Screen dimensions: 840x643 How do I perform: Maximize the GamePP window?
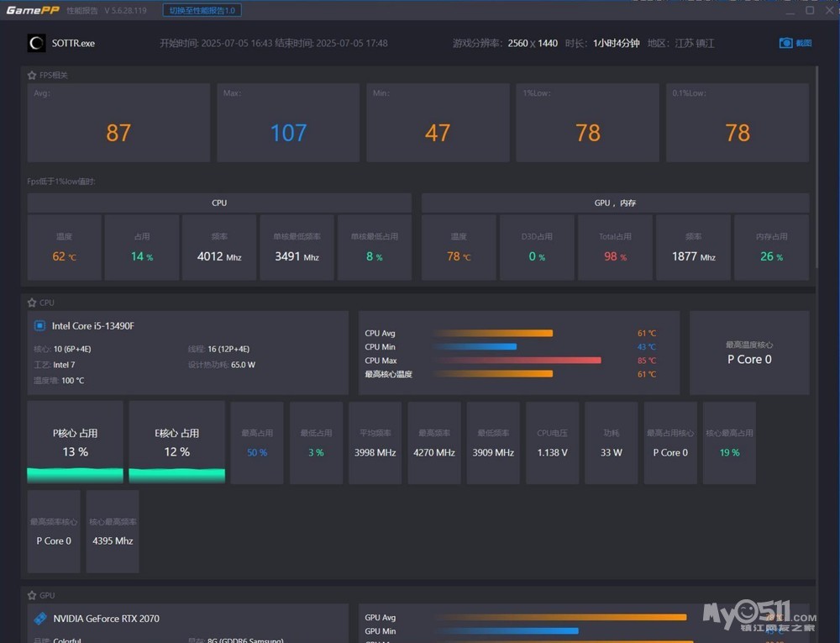click(x=810, y=11)
